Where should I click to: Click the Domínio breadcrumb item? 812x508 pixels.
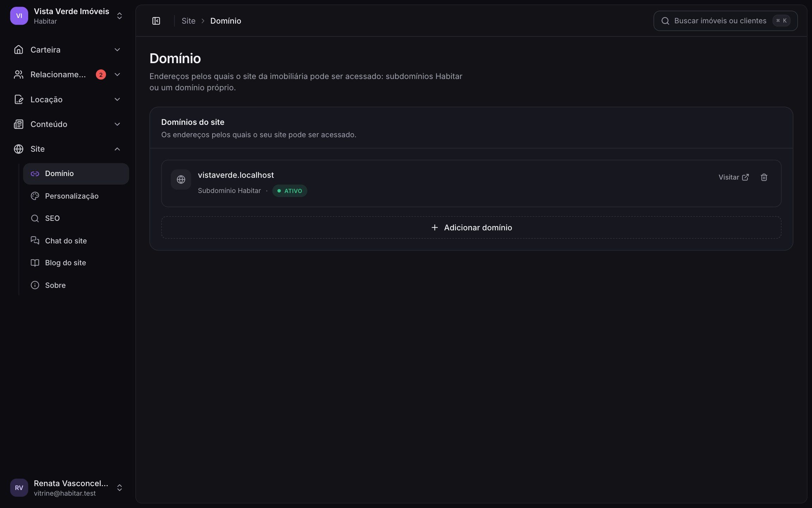[226, 21]
